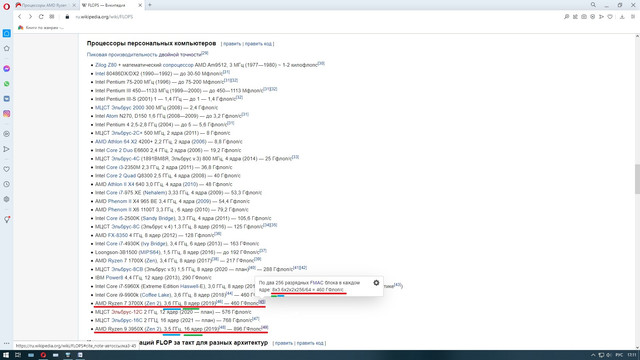
Task: Click the taskbar clock
Action: point(631,355)
